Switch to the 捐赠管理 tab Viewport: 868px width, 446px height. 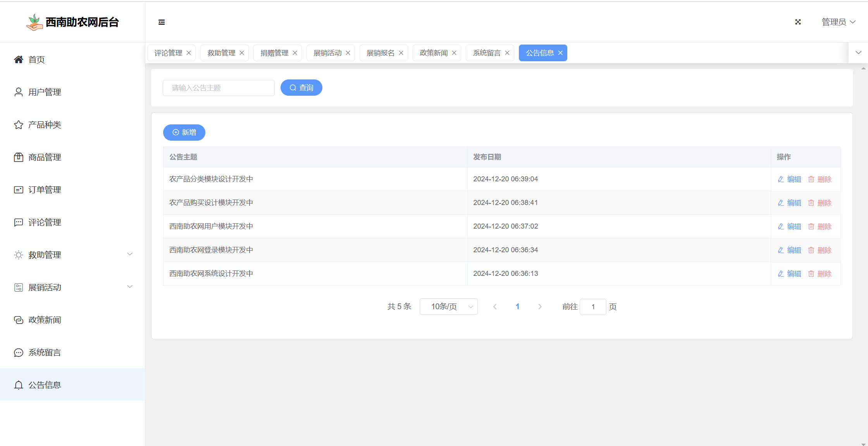(274, 53)
